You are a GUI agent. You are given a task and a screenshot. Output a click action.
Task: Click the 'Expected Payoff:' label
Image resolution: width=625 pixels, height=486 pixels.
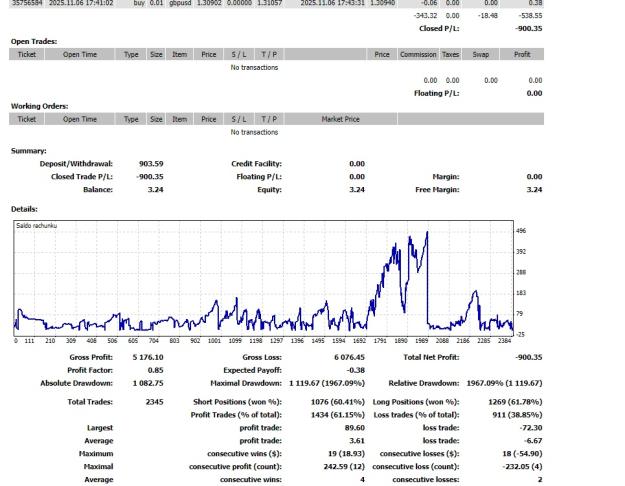pyautogui.click(x=252, y=370)
